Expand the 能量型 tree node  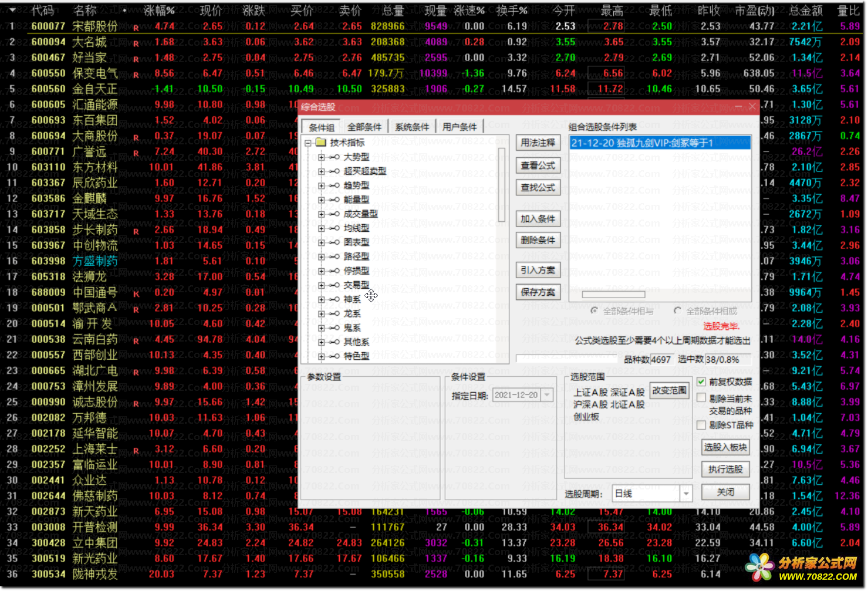pyautogui.click(x=321, y=200)
